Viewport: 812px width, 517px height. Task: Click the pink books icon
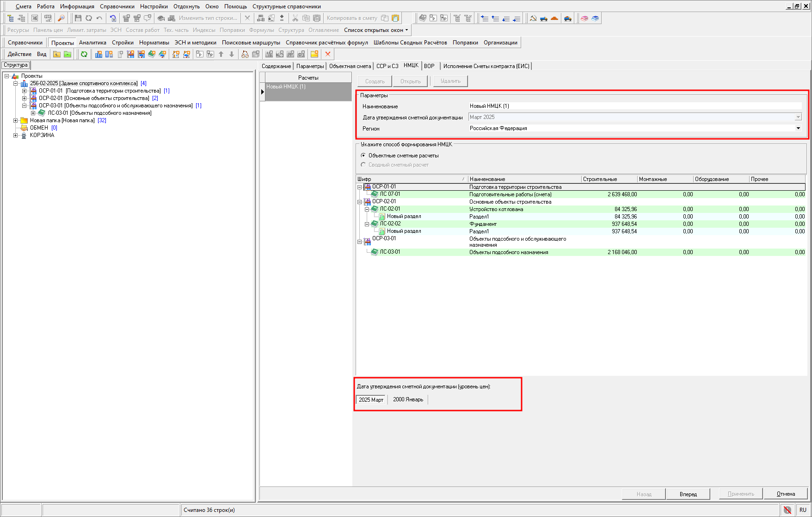584,18
